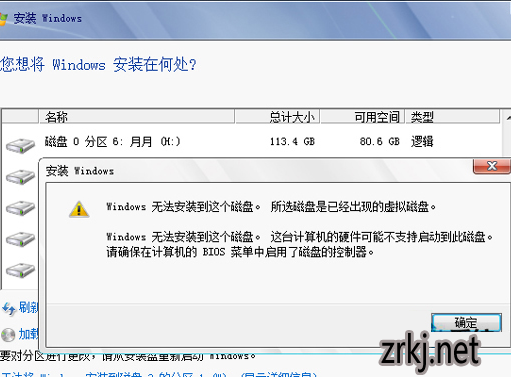
Task: Click the yellow warning triangle icon
Action: (x=79, y=209)
